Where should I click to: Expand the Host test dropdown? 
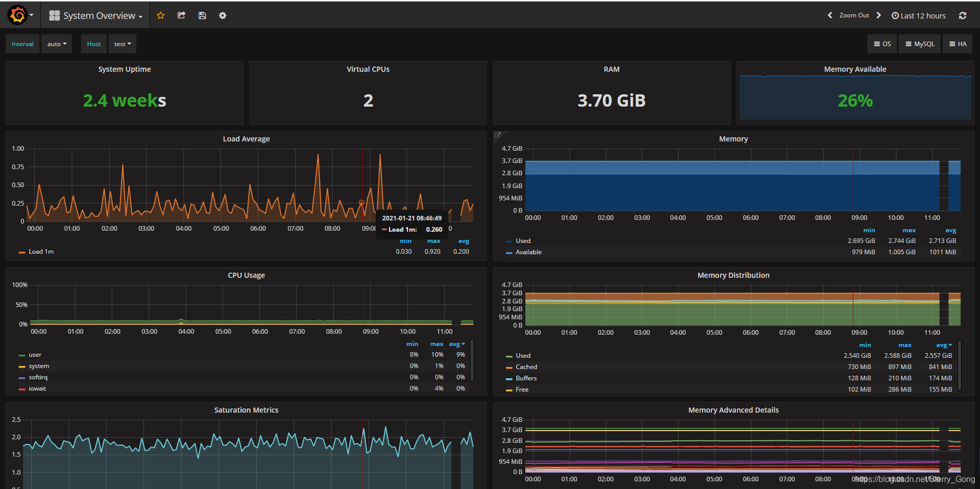pos(122,44)
